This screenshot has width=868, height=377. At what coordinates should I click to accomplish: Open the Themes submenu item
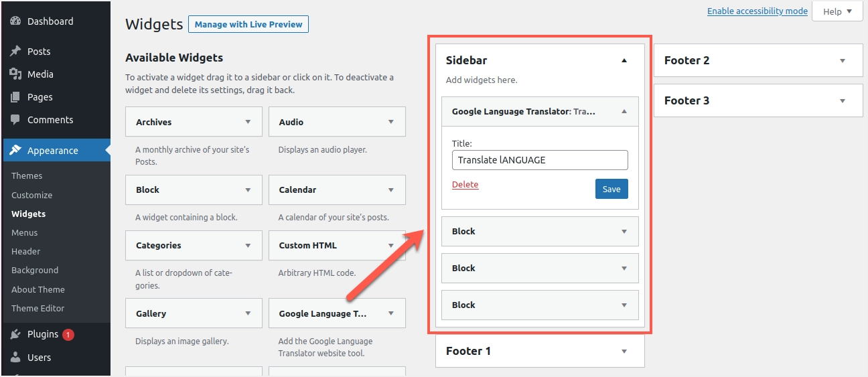(x=27, y=176)
